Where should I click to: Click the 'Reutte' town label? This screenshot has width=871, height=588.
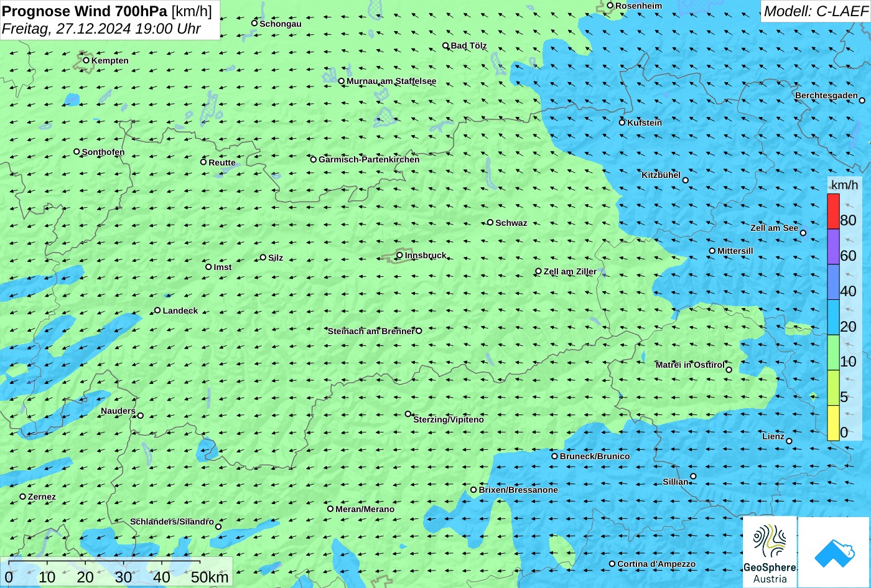tap(222, 162)
